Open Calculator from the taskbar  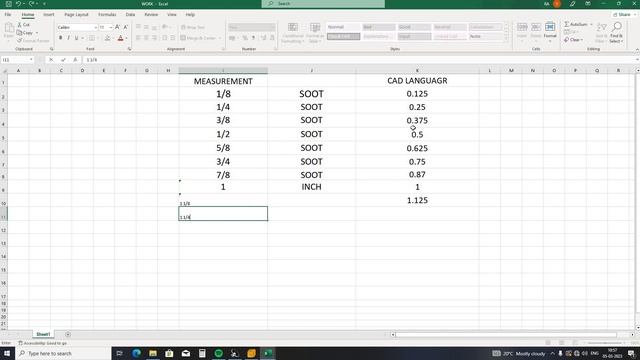pos(202,353)
